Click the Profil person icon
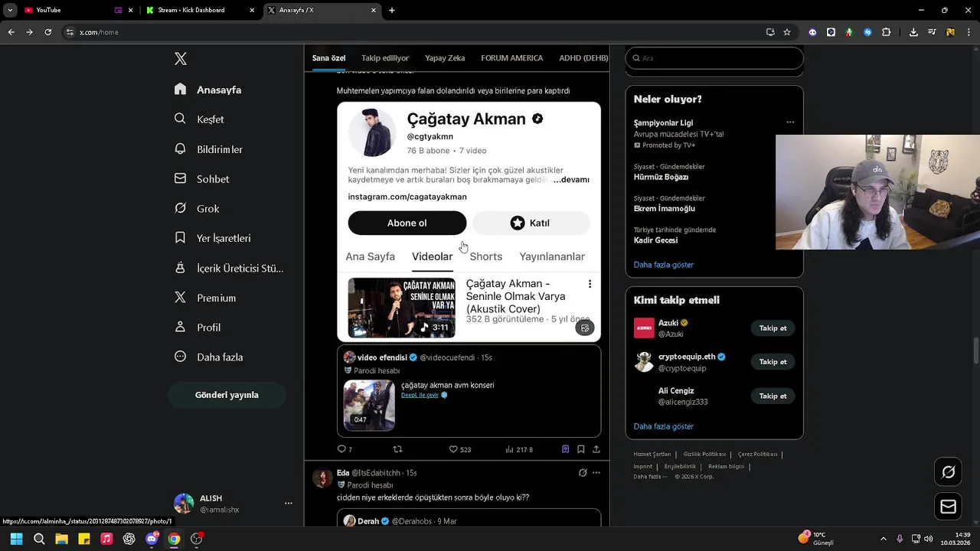The height and width of the screenshot is (551, 980). click(x=180, y=327)
